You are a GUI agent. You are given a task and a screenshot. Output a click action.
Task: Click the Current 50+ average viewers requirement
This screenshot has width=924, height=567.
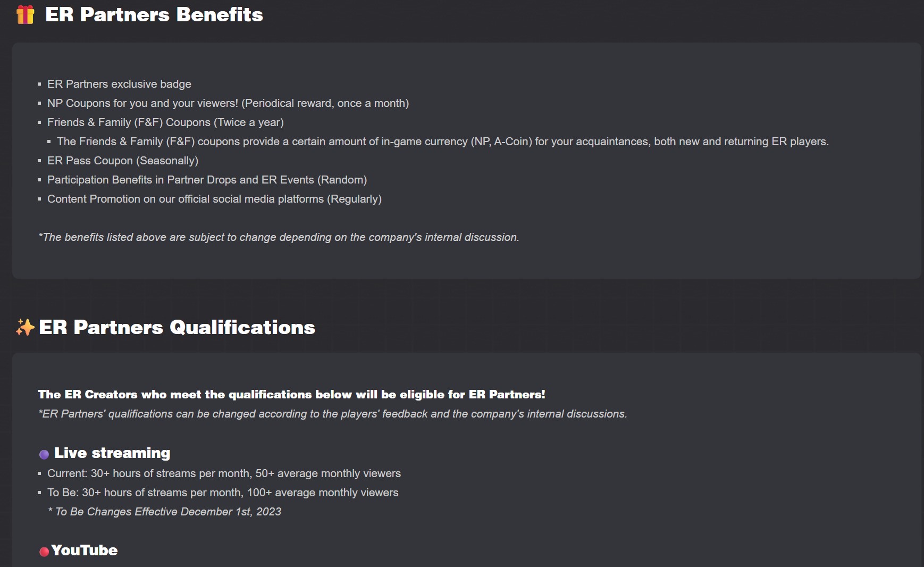click(224, 473)
